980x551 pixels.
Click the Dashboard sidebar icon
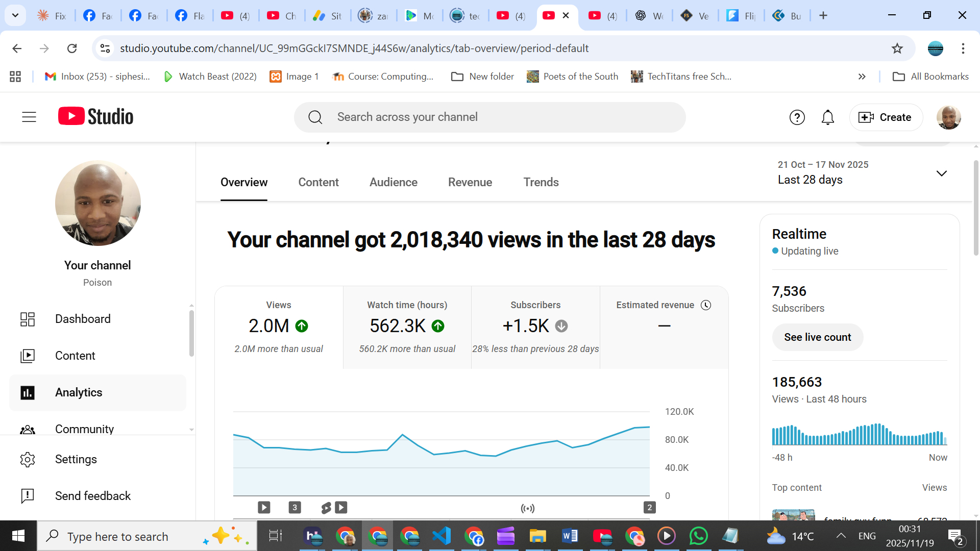coord(28,319)
